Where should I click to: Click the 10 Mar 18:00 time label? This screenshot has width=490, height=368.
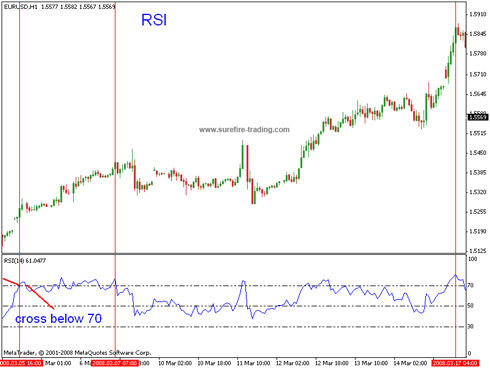214,363
